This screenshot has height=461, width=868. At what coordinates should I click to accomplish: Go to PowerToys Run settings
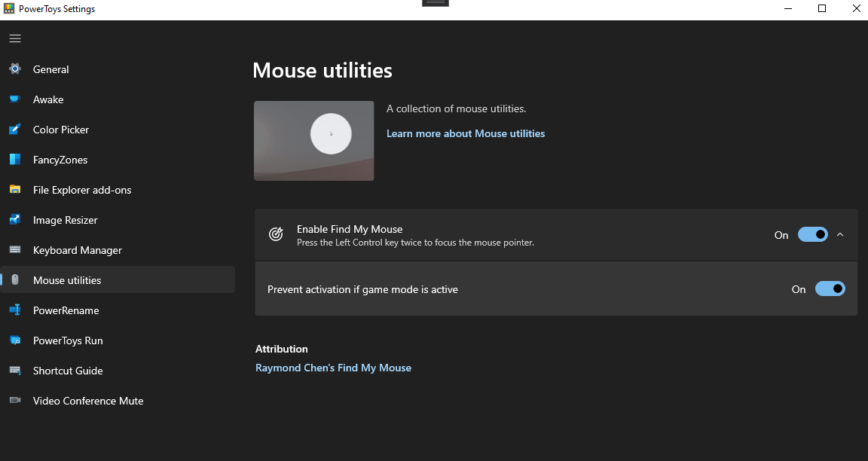[x=118, y=341]
